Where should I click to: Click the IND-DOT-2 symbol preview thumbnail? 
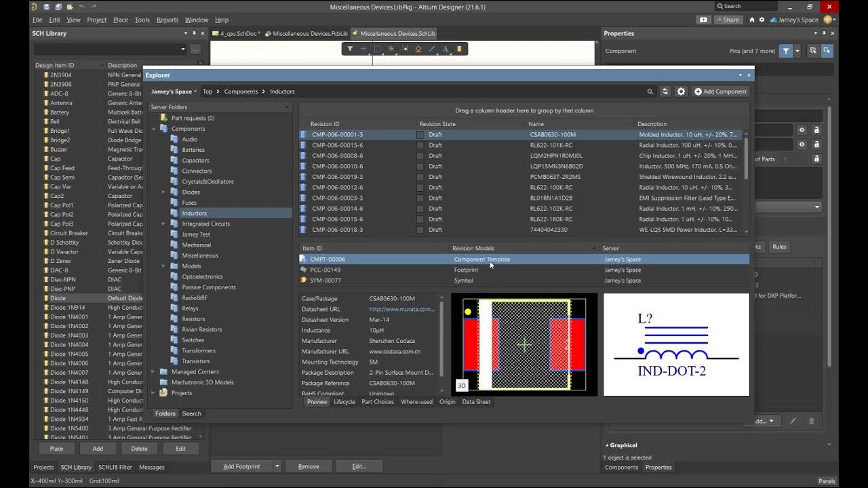(x=675, y=344)
